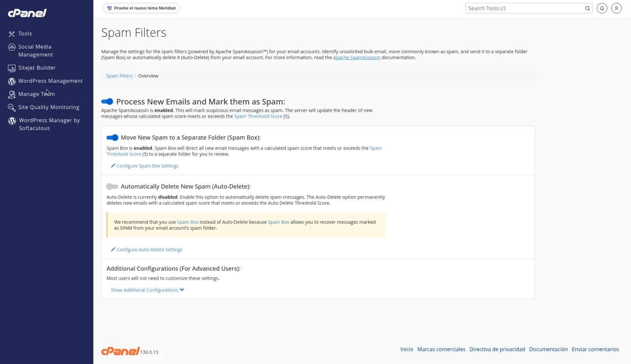This screenshot has height=364, width=631.
Task: Open the user account menu icon
Action: tap(616, 8)
